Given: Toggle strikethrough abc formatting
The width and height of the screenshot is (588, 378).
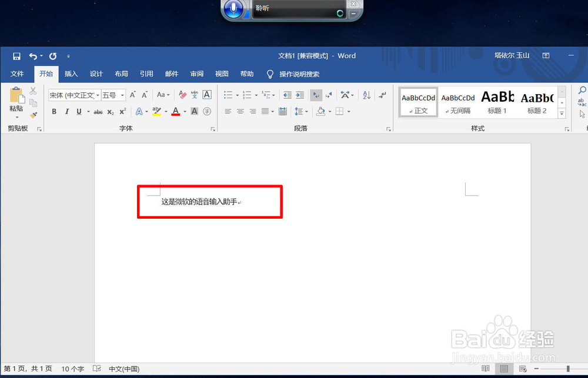Looking at the screenshot, I should 98,112.
